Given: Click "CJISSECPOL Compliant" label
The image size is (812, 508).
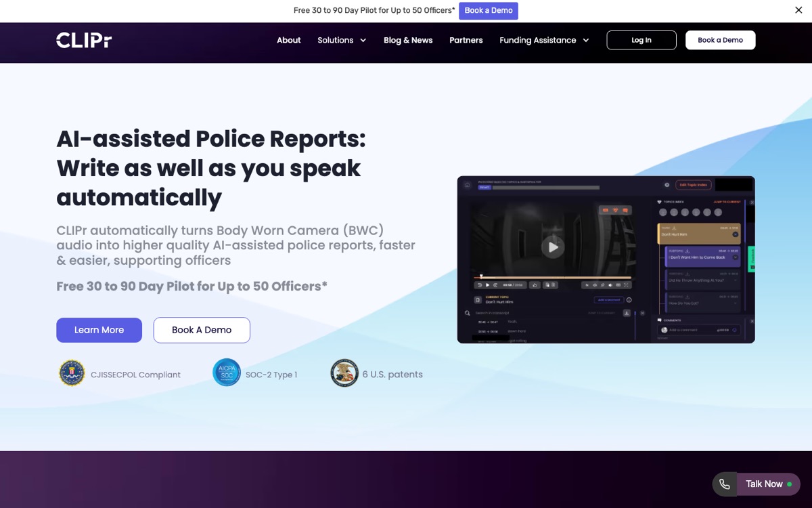Looking at the screenshot, I should (135, 375).
